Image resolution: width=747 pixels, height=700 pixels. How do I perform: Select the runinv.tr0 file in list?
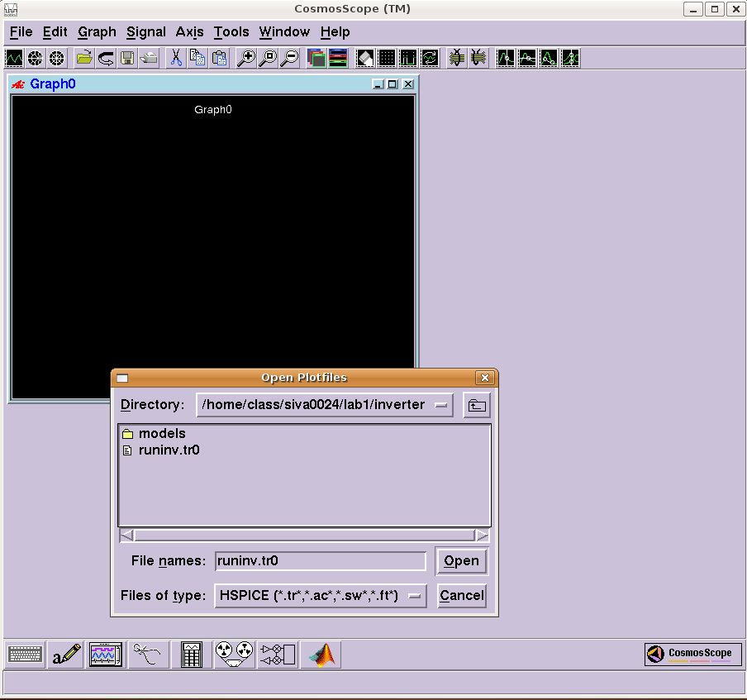[169, 450]
